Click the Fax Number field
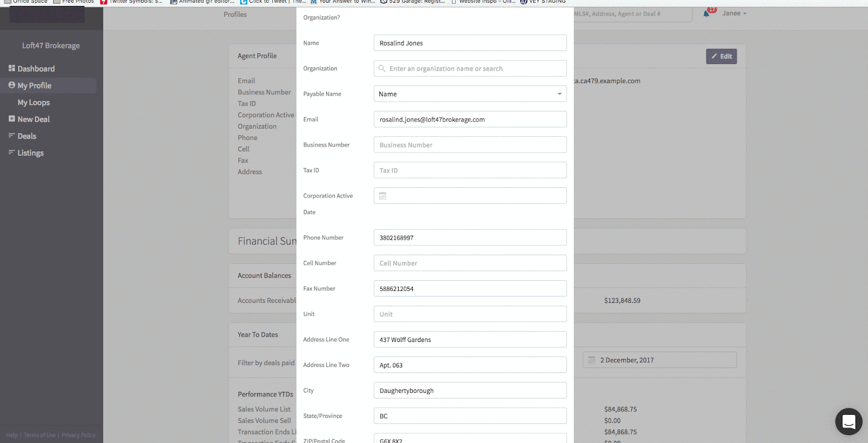The width and height of the screenshot is (868, 443). (470, 289)
